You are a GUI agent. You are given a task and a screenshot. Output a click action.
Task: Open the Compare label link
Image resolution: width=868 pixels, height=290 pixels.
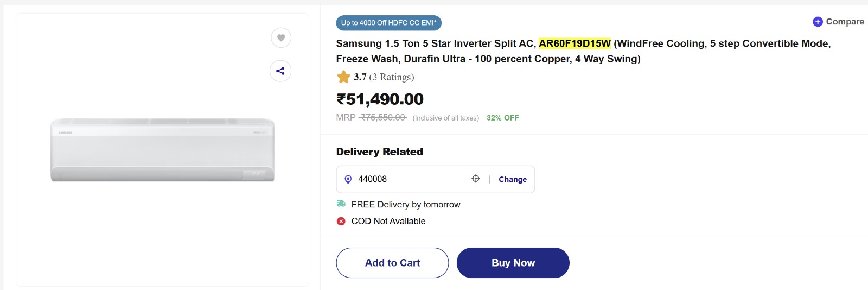pyautogui.click(x=845, y=22)
